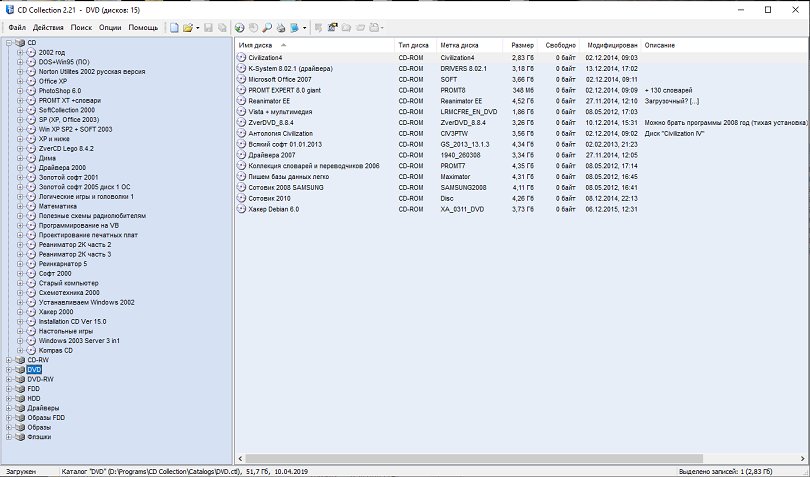Select ZverDVD_8.8.4 disc row
The image size is (810, 477).
[522, 122]
